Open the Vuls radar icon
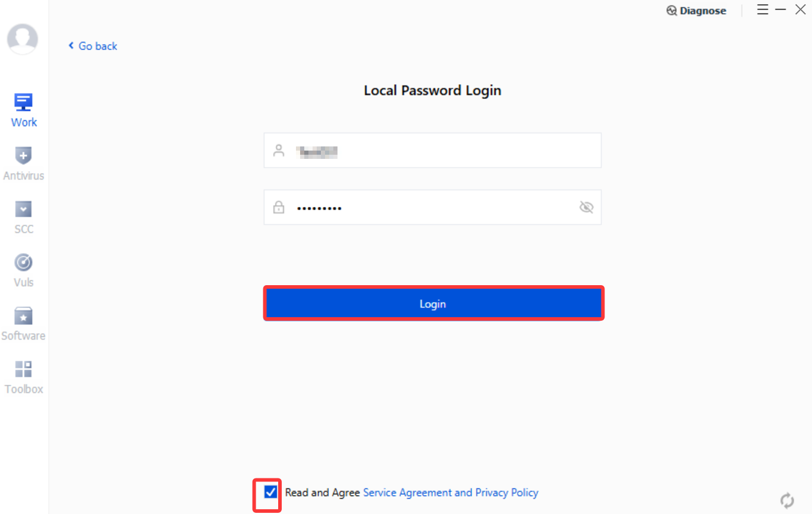Image resolution: width=812 pixels, height=514 pixels. 23,263
